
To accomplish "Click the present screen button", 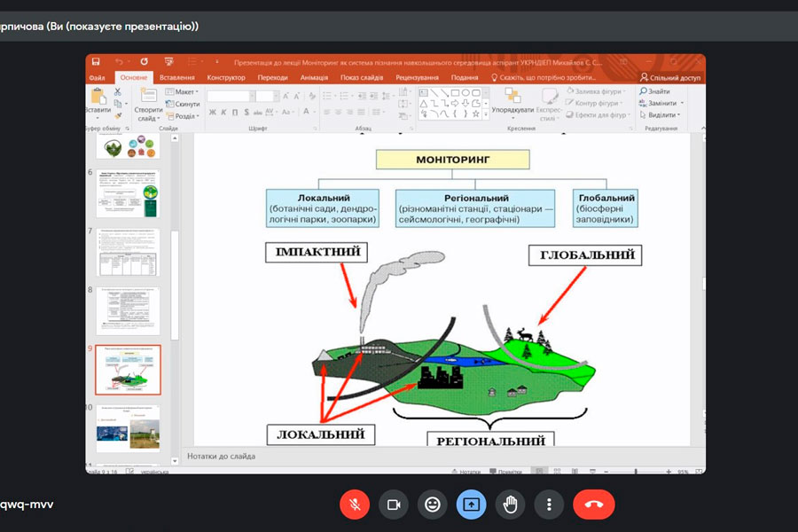I will pos(472,505).
